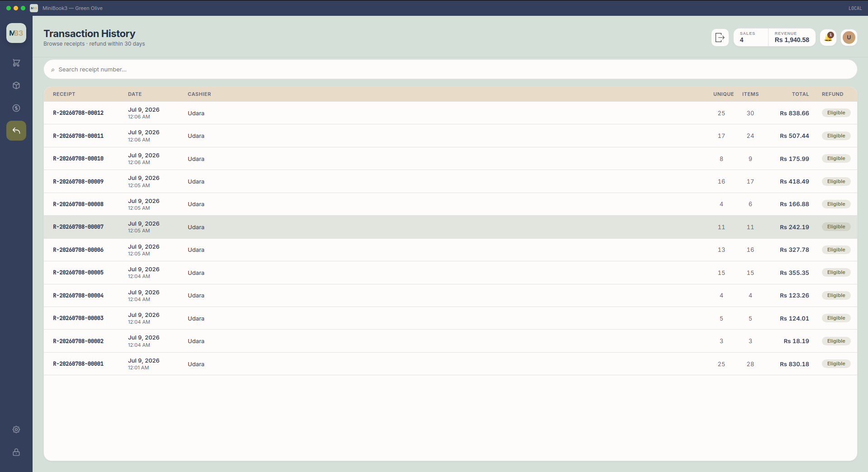The width and height of the screenshot is (868, 472).
Task: Open the user avatar U
Action: pyautogui.click(x=849, y=38)
